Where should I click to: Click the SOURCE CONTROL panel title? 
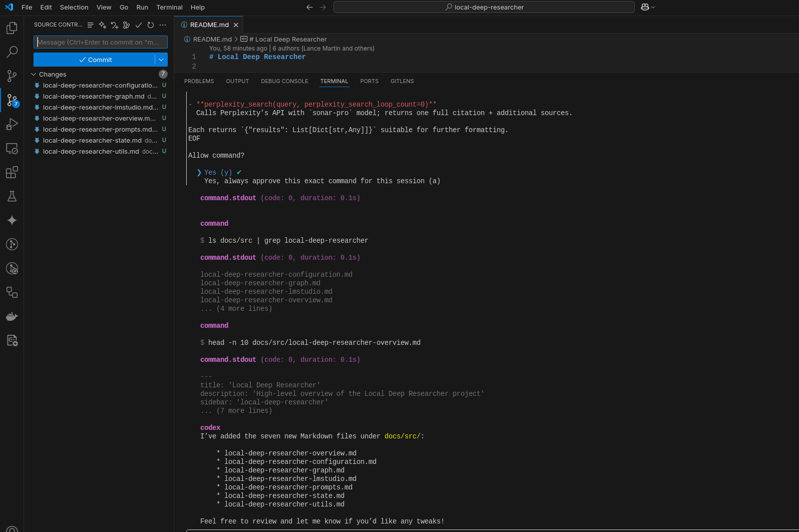click(x=58, y=25)
